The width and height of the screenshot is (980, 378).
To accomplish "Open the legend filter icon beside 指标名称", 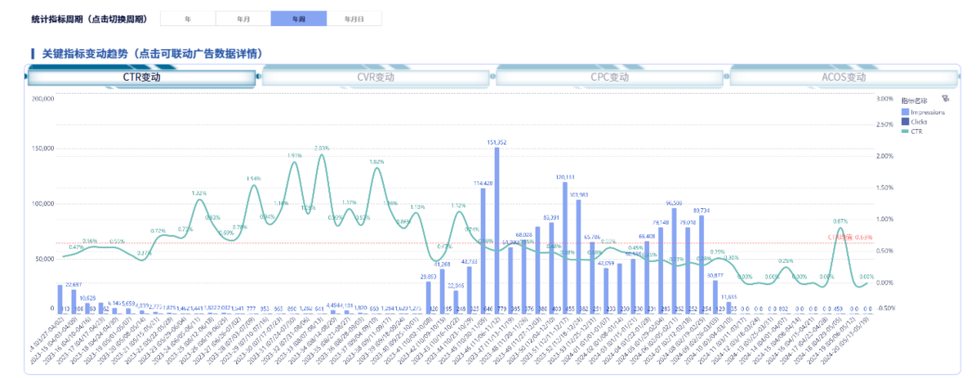I will tap(945, 98).
